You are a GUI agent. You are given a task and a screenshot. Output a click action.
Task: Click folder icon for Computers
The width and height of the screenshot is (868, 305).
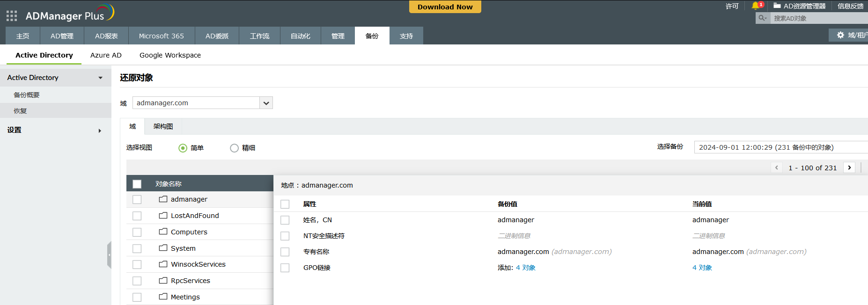point(163,232)
